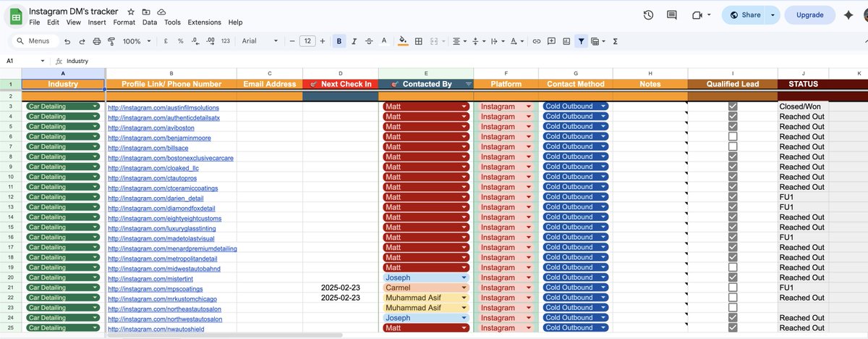Open the File menu
This screenshot has height=339, width=868.
click(x=35, y=22)
